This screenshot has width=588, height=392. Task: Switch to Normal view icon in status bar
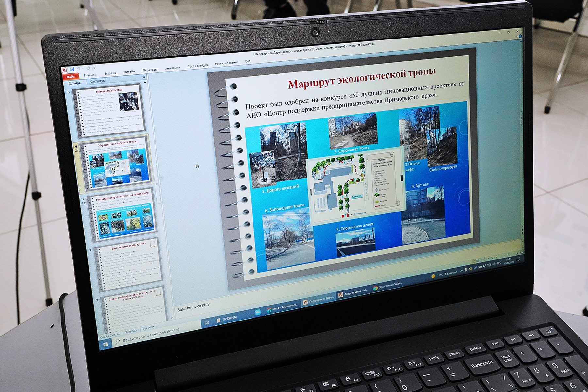(474, 261)
